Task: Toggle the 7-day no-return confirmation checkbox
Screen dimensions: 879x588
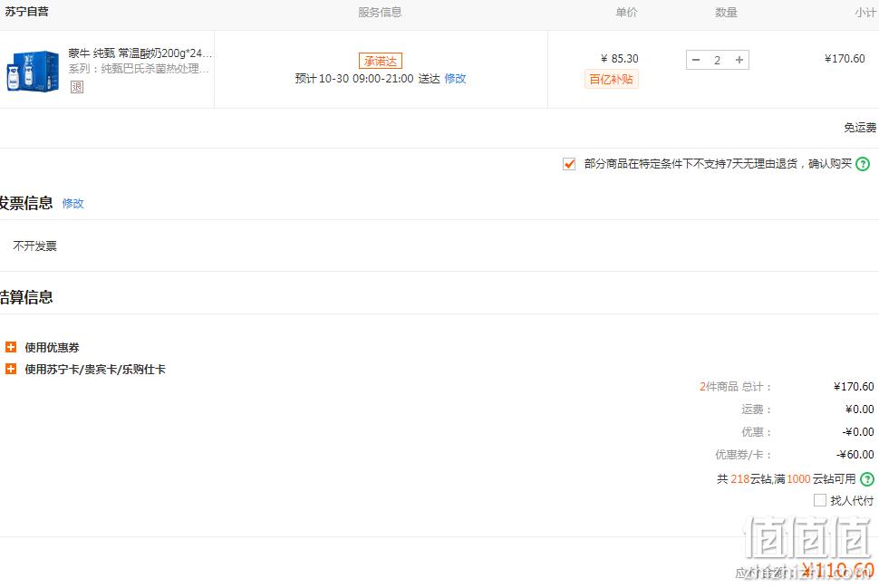Action: pos(569,164)
